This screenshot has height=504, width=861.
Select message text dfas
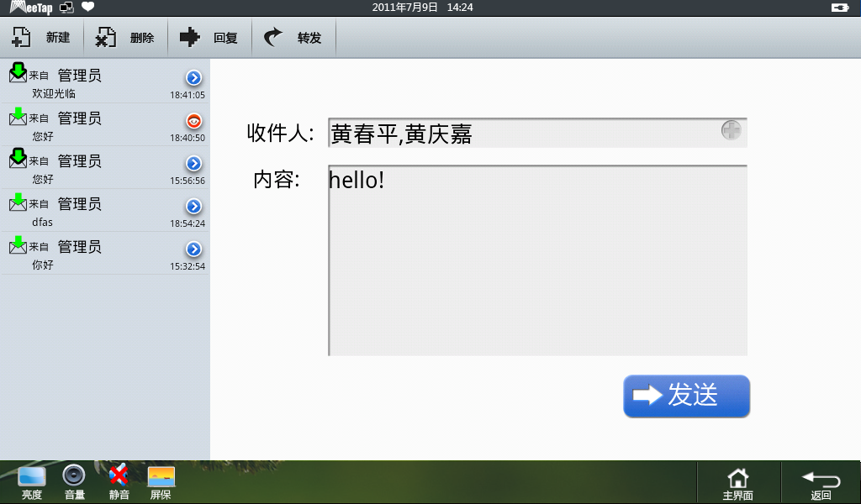(42, 222)
